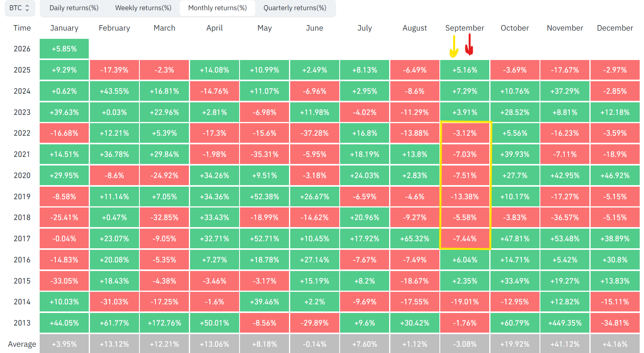Select the Monthly returns(%) tab

tap(218, 8)
